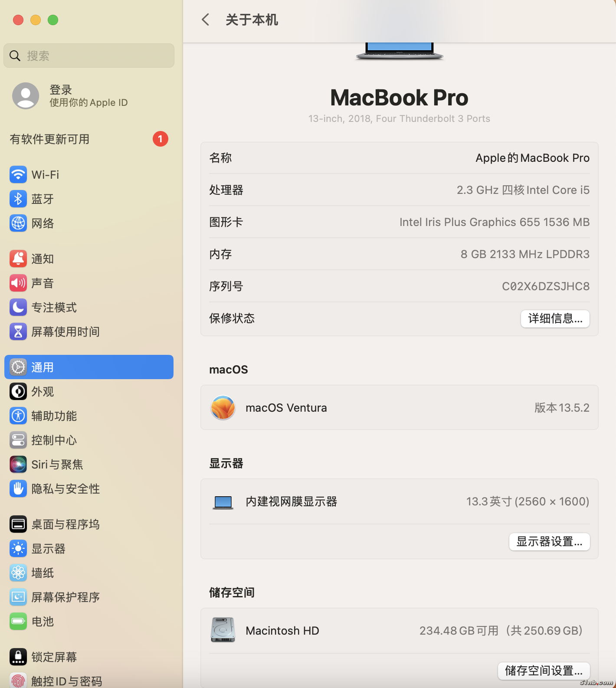
Task: Click the Notifications (通知) bell icon
Action: (18, 259)
